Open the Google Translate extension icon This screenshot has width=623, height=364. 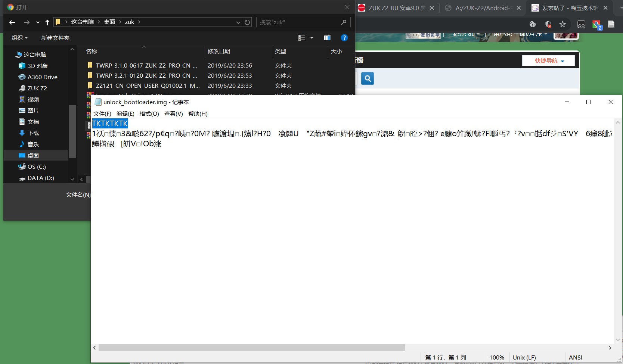(596, 25)
